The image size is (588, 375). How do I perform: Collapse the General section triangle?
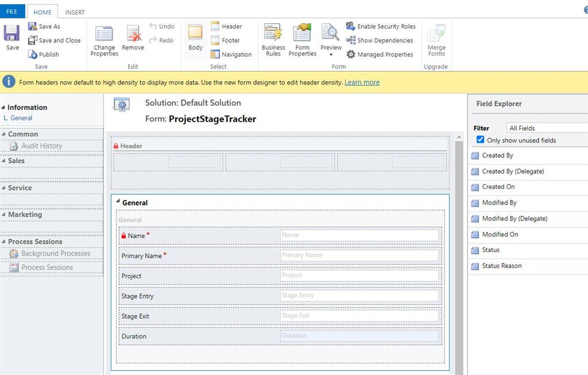(x=118, y=202)
